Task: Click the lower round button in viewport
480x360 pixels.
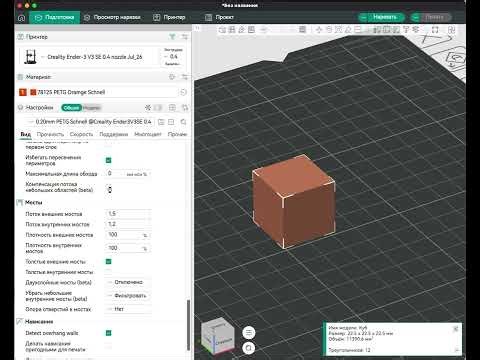Action: pyautogui.click(x=249, y=348)
